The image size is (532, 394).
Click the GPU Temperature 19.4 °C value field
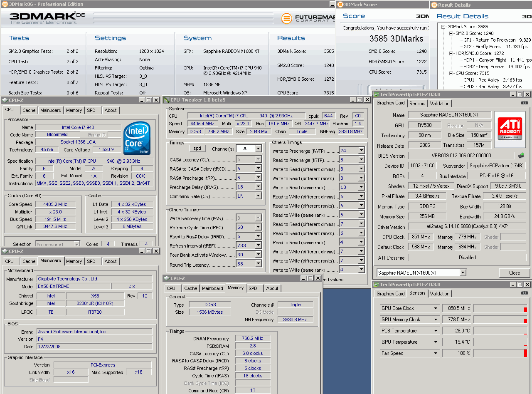(x=456, y=342)
